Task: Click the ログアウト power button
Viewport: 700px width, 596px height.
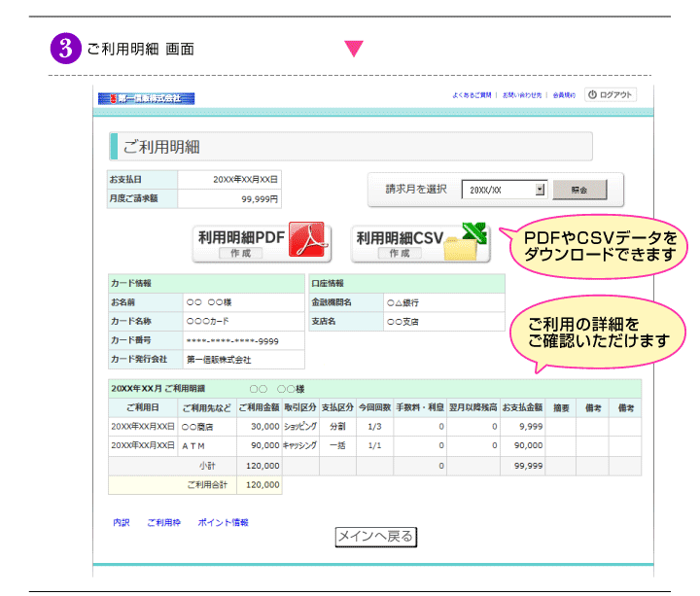Action: coord(611,95)
